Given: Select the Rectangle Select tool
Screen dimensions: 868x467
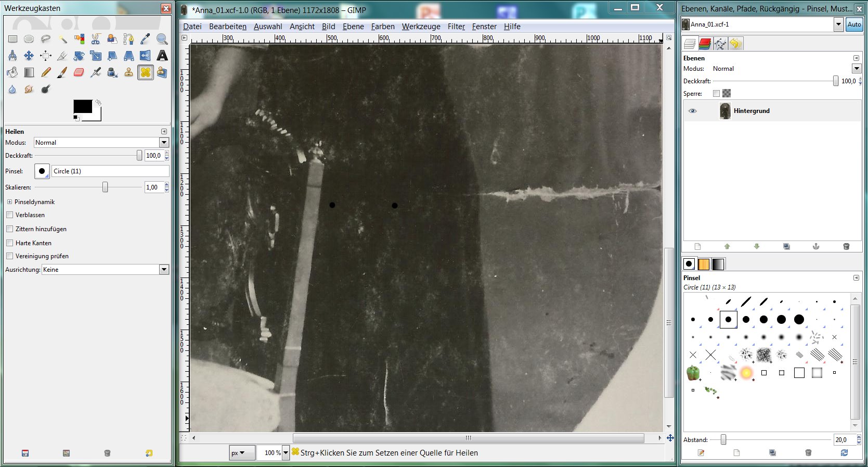Looking at the screenshot, I should [x=12, y=39].
